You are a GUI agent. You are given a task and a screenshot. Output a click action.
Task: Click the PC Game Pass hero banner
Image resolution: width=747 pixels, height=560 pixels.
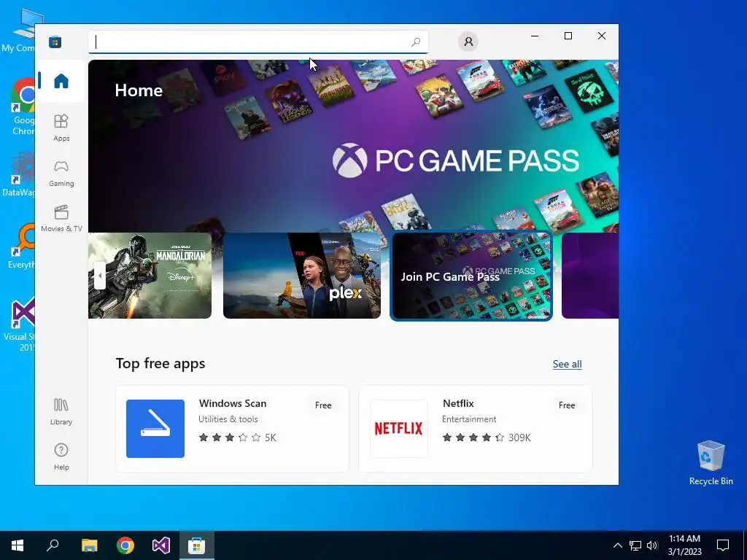tap(353, 145)
